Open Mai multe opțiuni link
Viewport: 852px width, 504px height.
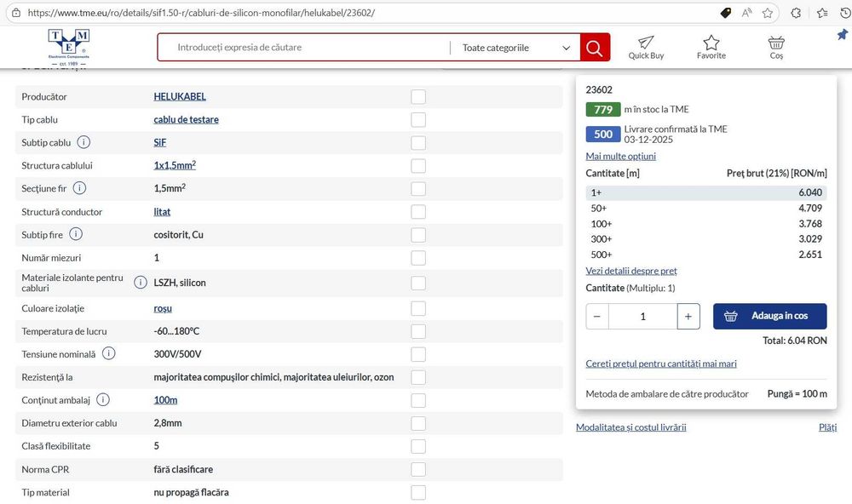[620, 157]
